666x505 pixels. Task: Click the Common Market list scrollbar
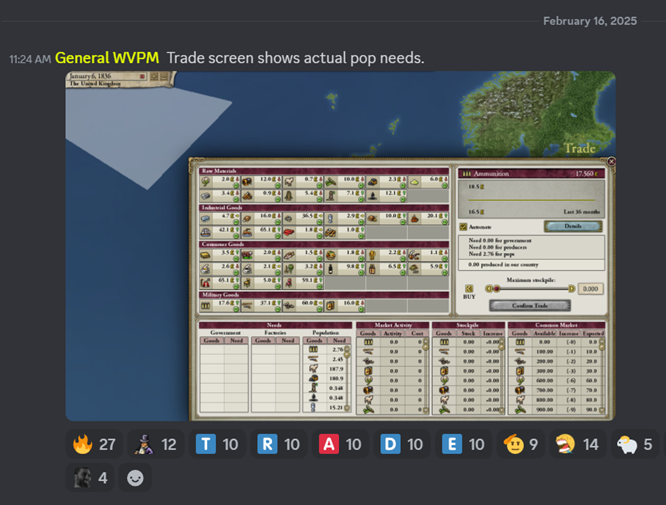601,376
